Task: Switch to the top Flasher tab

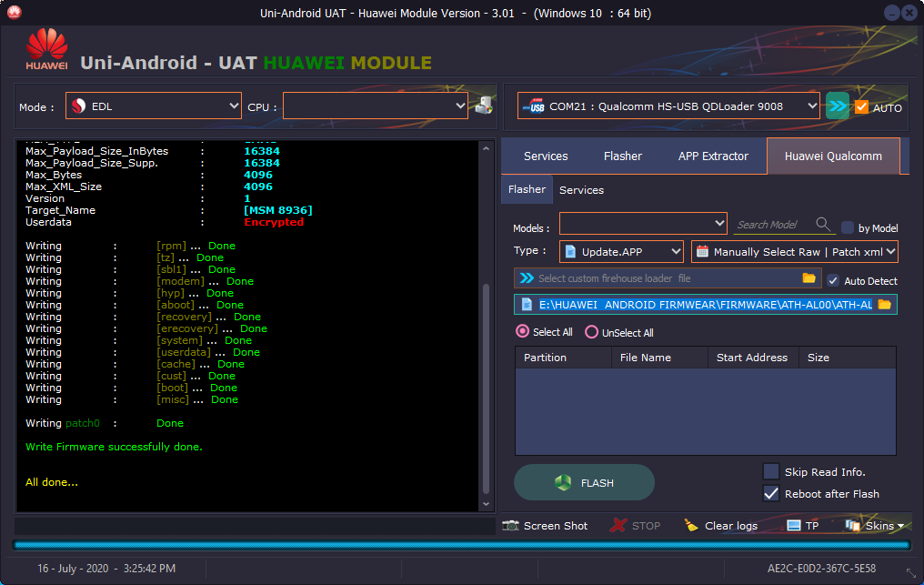Action: point(623,156)
